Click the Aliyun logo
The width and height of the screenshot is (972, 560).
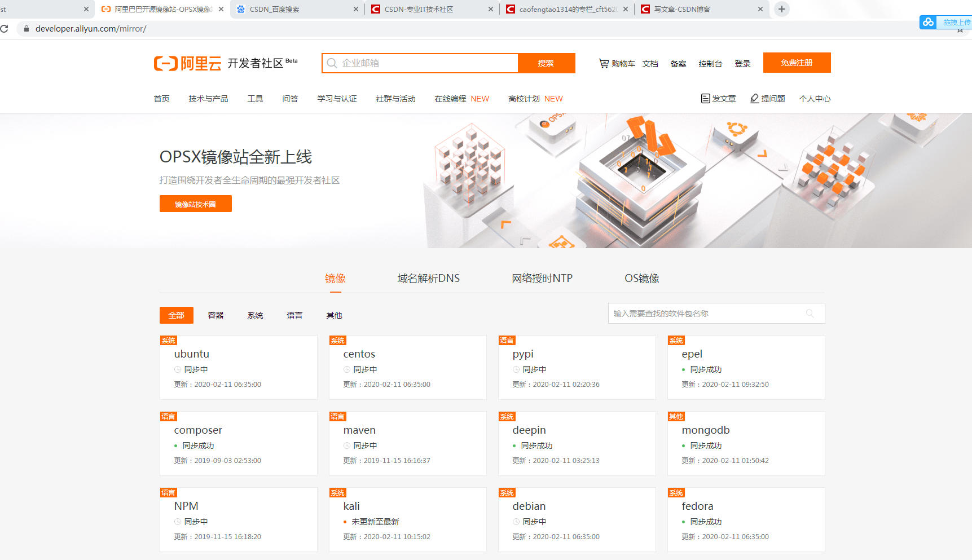[187, 63]
